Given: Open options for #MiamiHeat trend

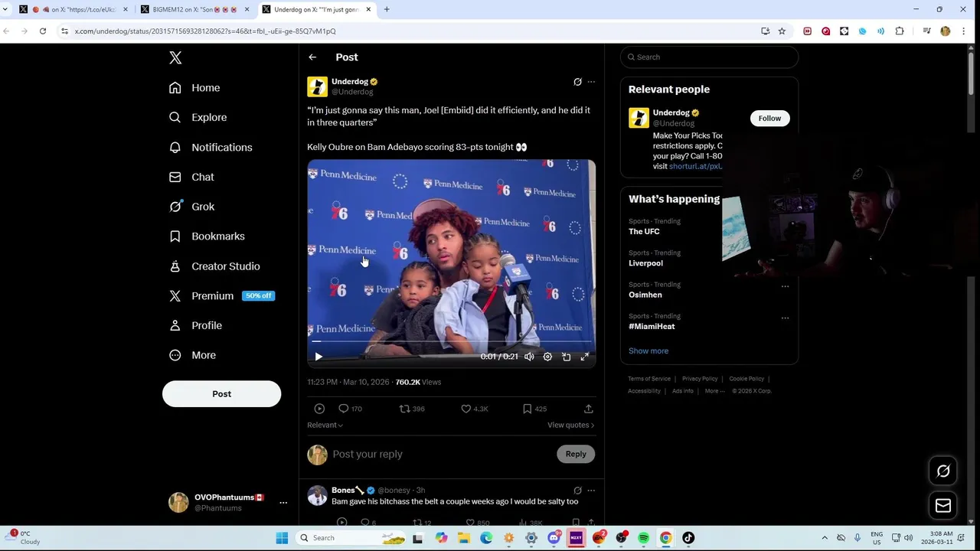Looking at the screenshot, I should click(785, 318).
